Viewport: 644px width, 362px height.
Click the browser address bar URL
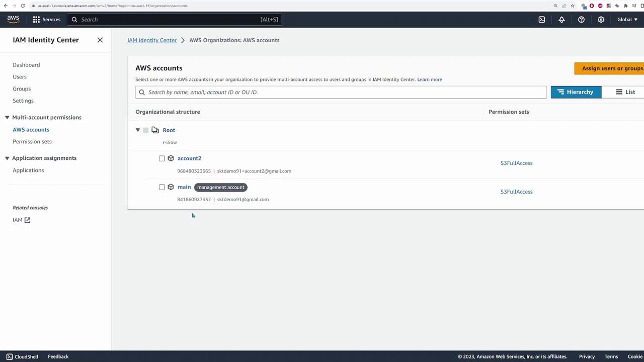(113, 6)
